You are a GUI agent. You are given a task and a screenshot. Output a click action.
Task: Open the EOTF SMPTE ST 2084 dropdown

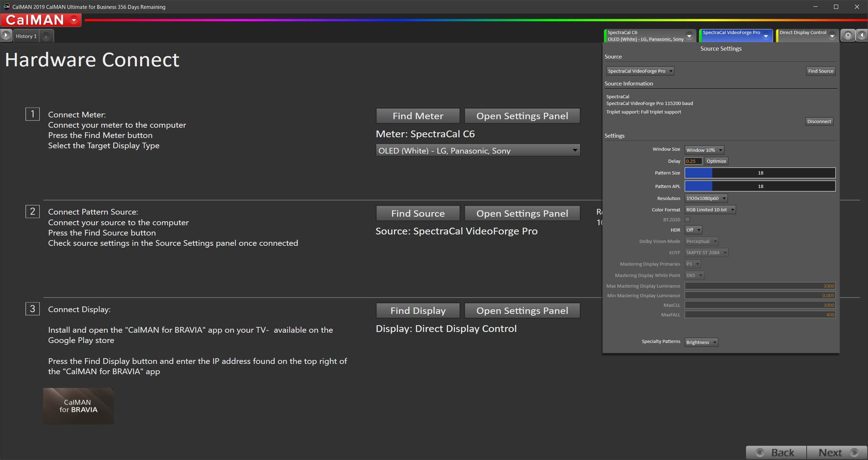[x=706, y=253]
